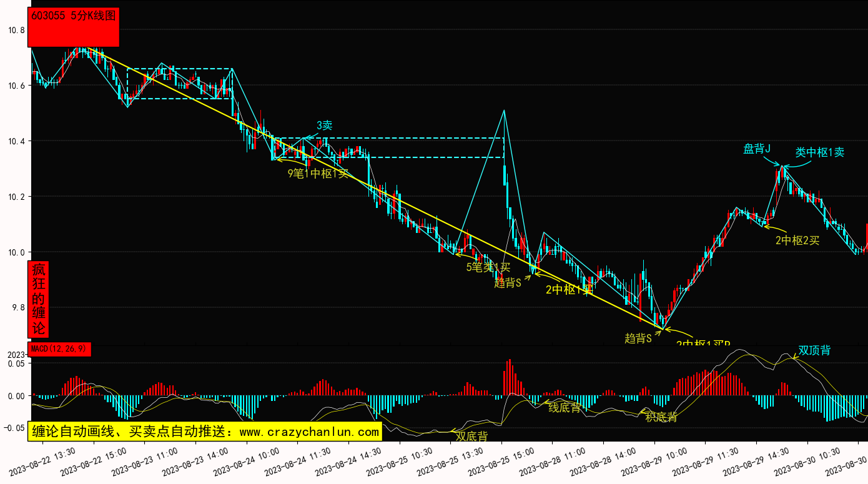868x484 pixels.
Task: Select the 线底背 MACD annotation
Action: pos(565,408)
